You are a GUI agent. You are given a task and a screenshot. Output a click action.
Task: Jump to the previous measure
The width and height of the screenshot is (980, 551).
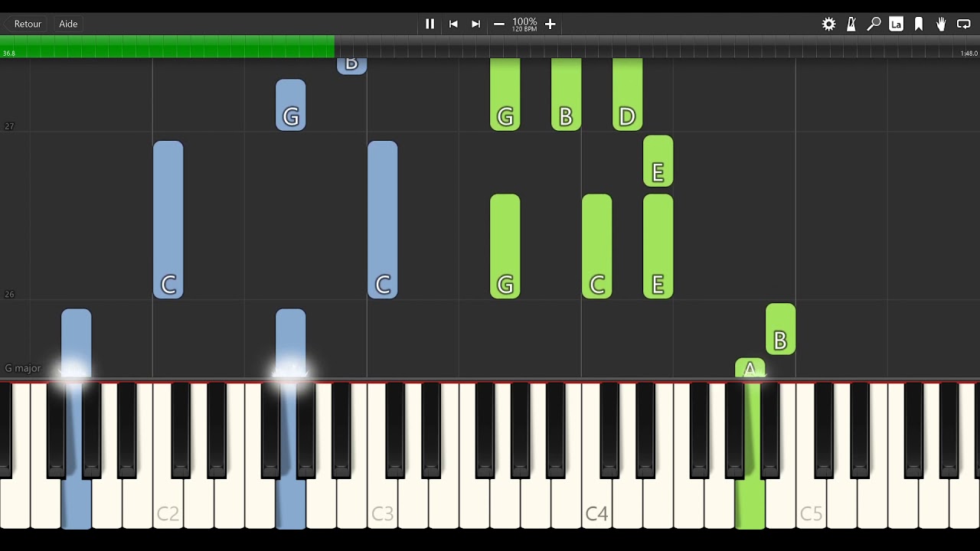point(453,24)
